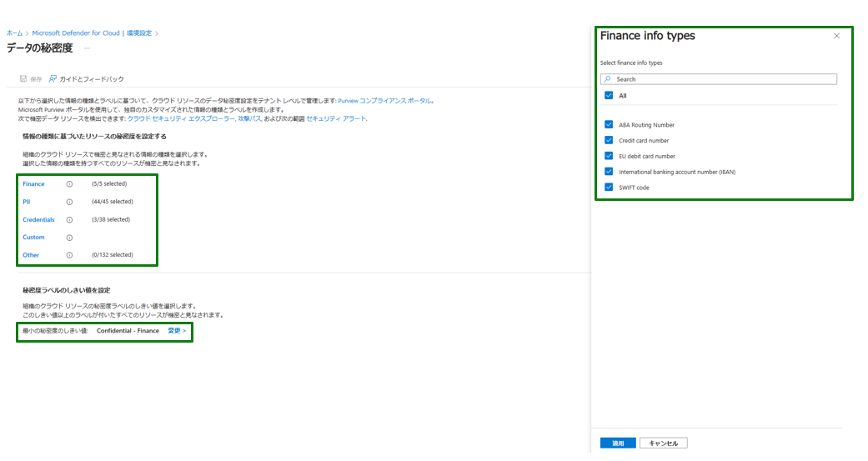Go to ホーム breadcrumb
The image size is (868, 461).
click(x=14, y=33)
